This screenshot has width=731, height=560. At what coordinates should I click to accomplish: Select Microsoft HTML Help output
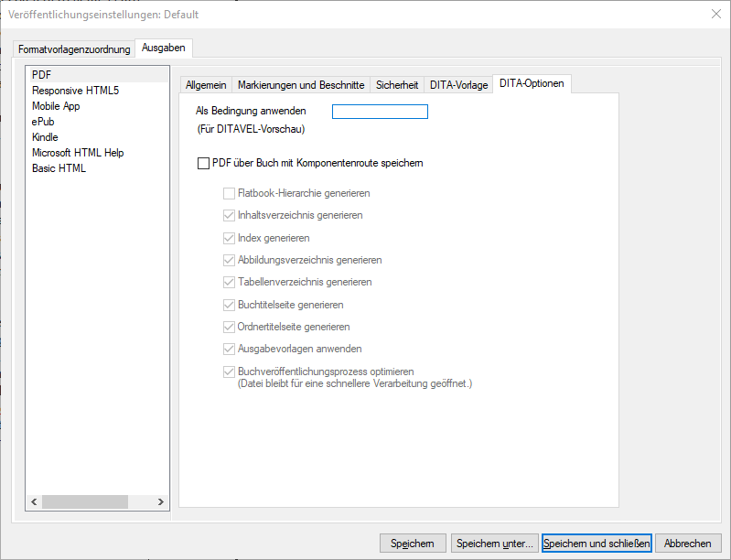pos(78,153)
